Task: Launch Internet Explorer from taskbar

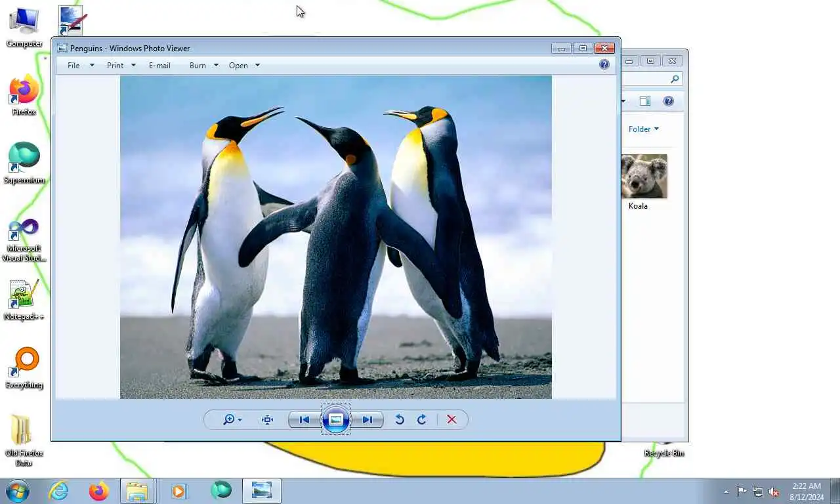Action: tap(58, 491)
